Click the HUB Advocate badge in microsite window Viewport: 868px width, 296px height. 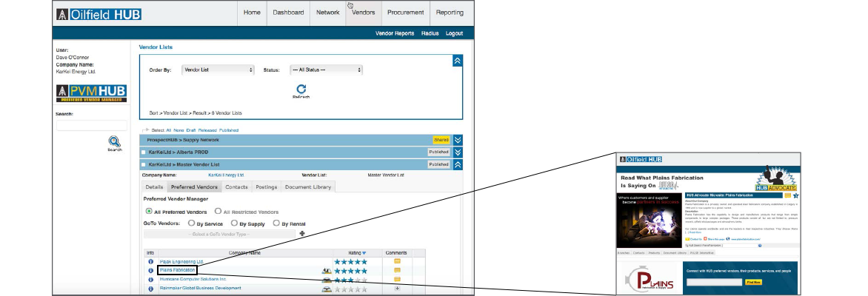775,178
